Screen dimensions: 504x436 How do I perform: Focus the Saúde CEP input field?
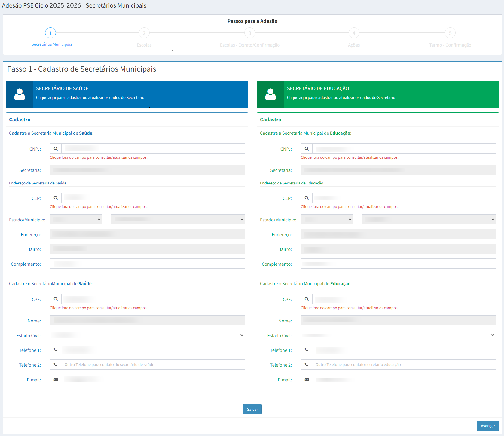153,198
